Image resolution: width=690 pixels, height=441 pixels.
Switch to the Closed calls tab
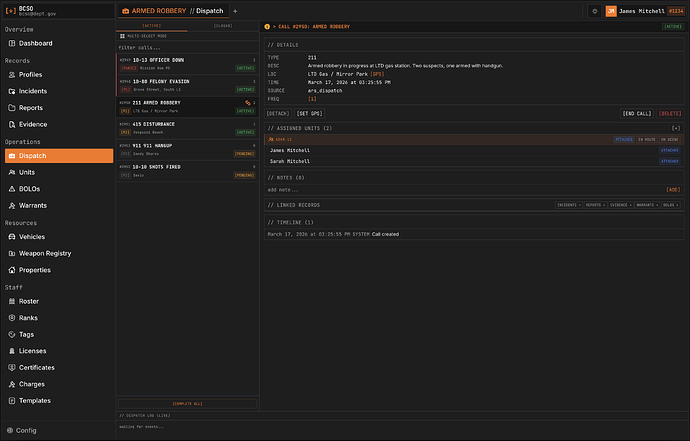(x=223, y=26)
